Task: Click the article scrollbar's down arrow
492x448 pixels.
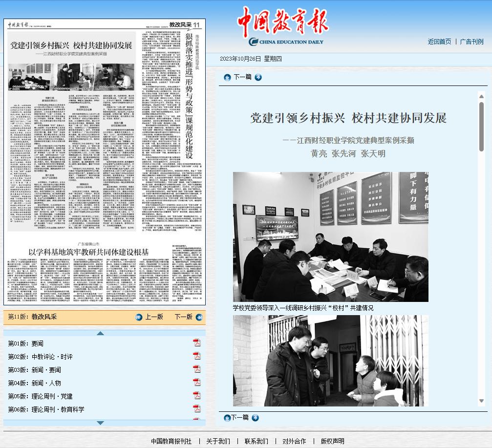Action: (481, 401)
